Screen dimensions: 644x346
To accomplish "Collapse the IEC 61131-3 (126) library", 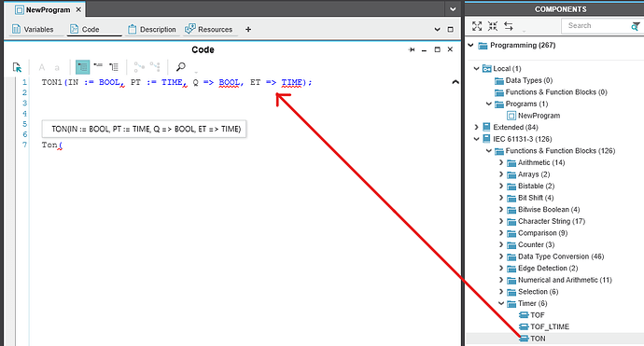I will 476,139.
